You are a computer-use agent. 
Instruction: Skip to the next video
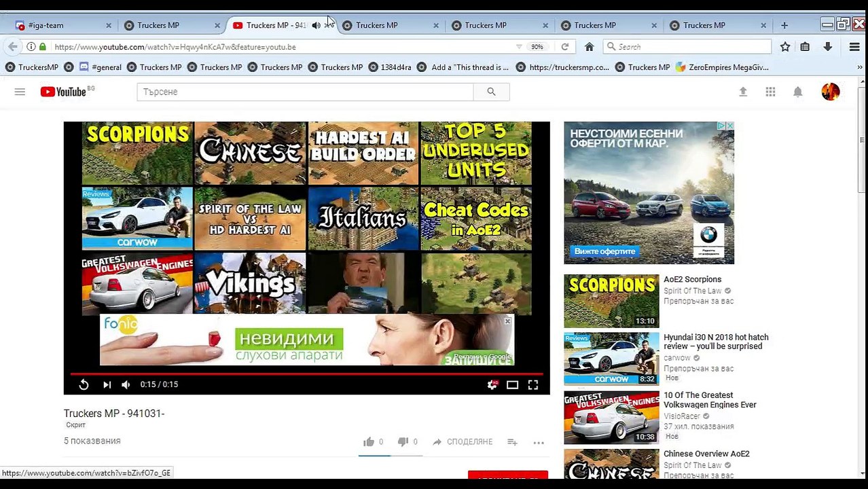coord(107,384)
